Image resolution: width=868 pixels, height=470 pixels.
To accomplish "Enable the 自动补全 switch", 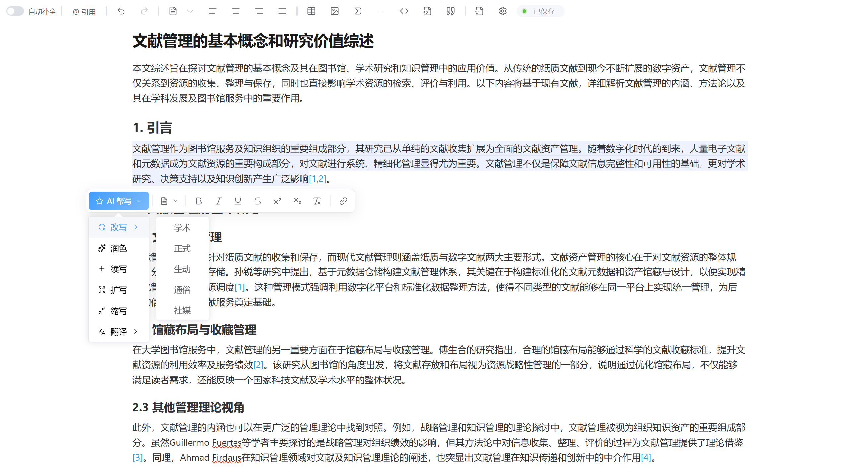I will click(15, 11).
